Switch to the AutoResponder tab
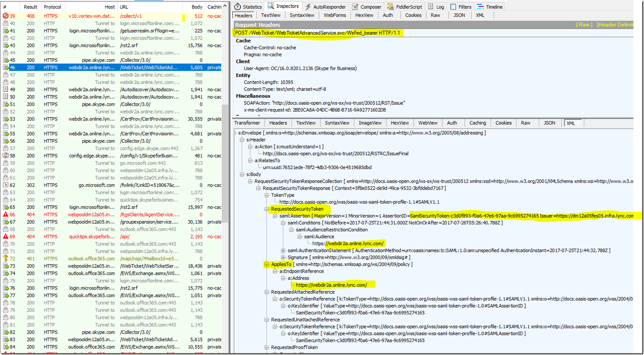 click(x=326, y=7)
